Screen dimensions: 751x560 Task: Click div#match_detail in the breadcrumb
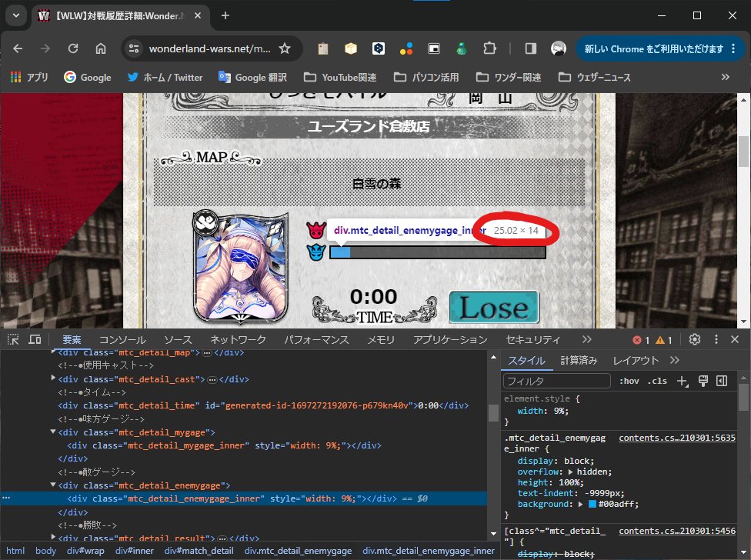[x=199, y=551]
